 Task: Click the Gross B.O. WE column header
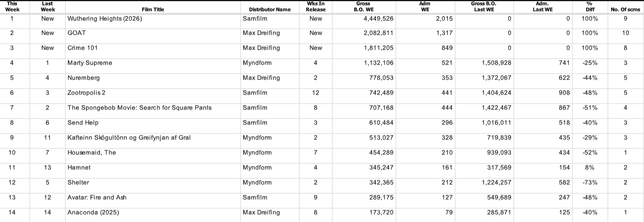pyautogui.click(x=363, y=7)
